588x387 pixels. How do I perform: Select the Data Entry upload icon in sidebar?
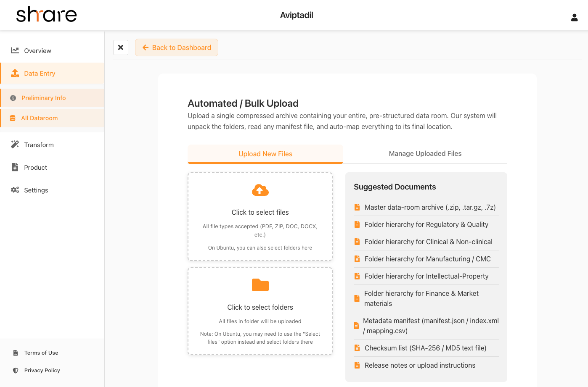[15, 73]
